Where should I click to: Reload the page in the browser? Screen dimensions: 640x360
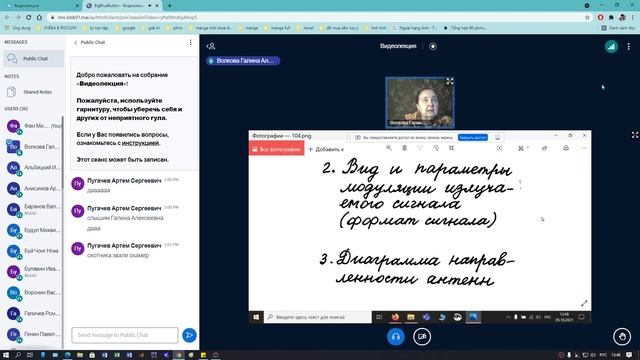pos(29,17)
